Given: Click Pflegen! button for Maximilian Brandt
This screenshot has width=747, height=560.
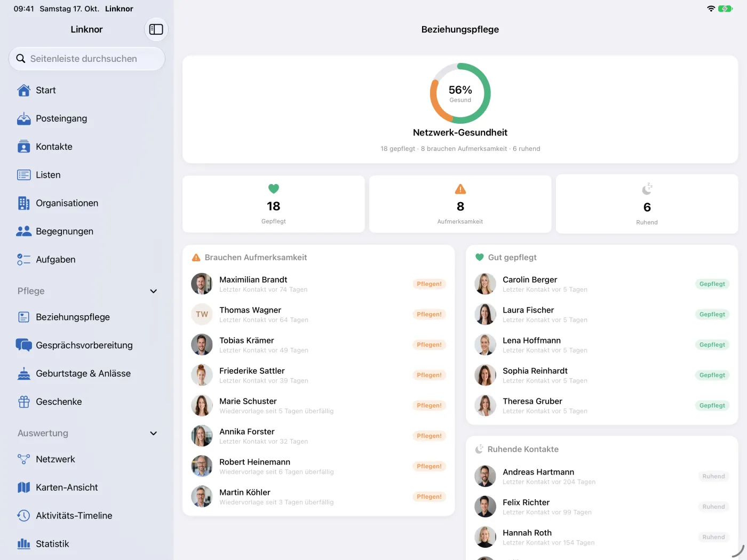Looking at the screenshot, I should [x=430, y=284].
